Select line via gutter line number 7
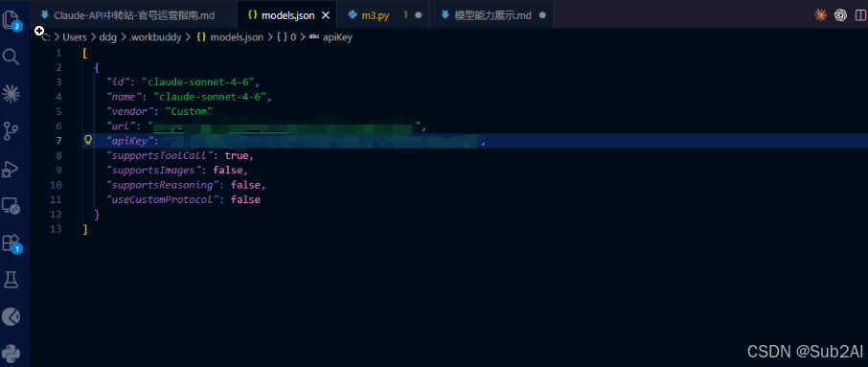Image resolution: width=868 pixels, height=367 pixels. pyautogui.click(x=58, y=141)
